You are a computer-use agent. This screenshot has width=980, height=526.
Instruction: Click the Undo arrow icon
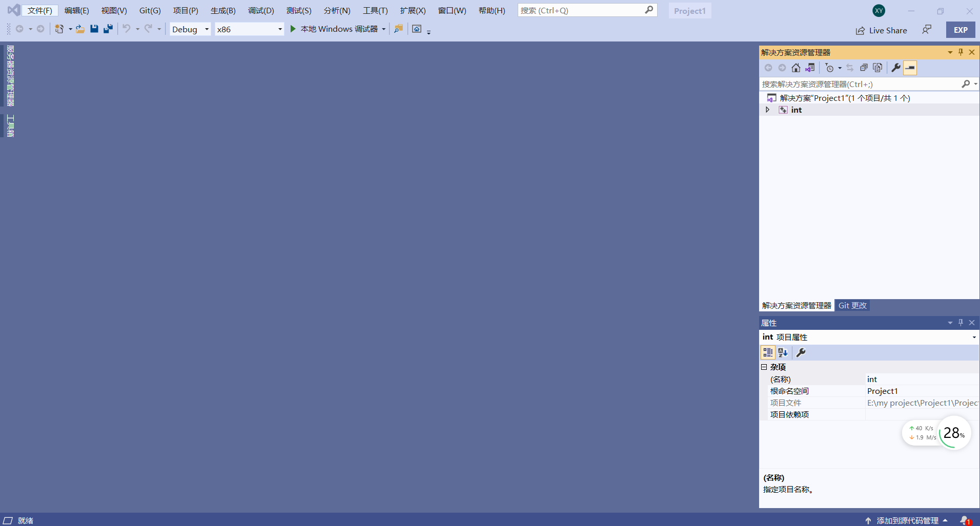coord(126,29)
